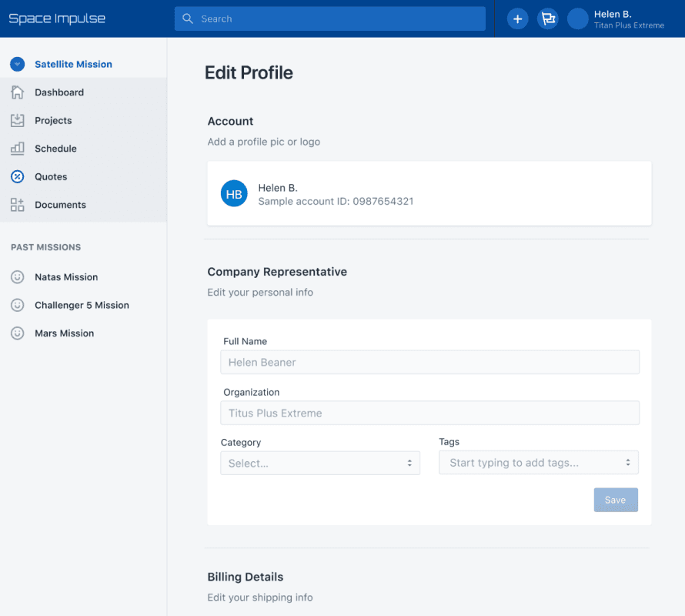Go to the Schedule menu item
Image resolution: width=685 pixels, height=616 pixels.
click(x=55, y=149)
